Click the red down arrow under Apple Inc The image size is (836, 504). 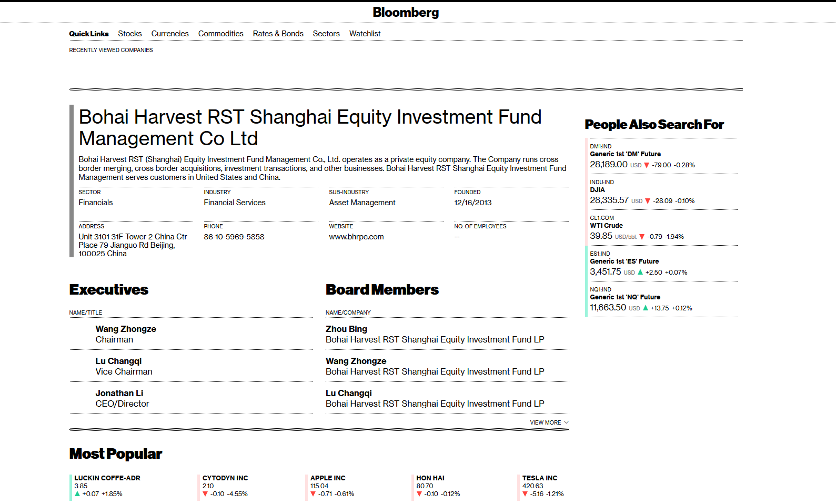pyautogui.click(x=313, y=494)
